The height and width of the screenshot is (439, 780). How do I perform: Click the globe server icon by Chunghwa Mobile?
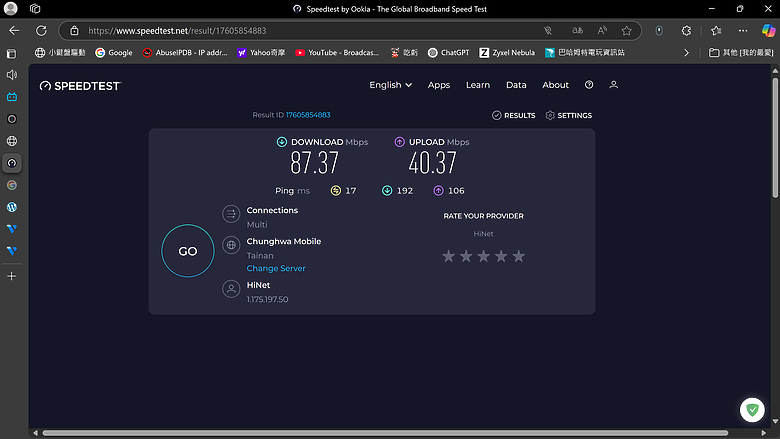(x=231, y=245)
